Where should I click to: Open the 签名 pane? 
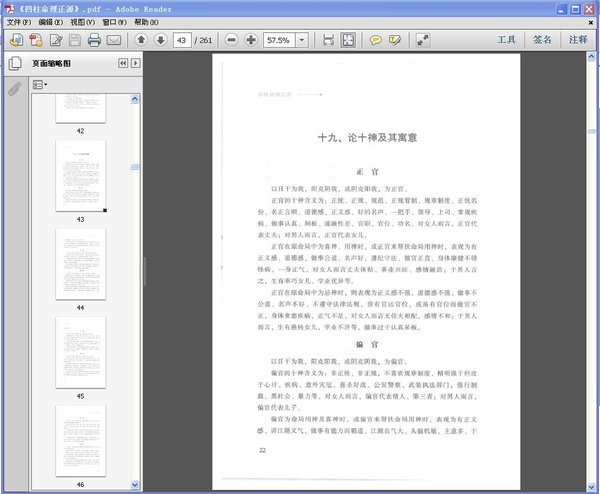[x=542, y=40]
